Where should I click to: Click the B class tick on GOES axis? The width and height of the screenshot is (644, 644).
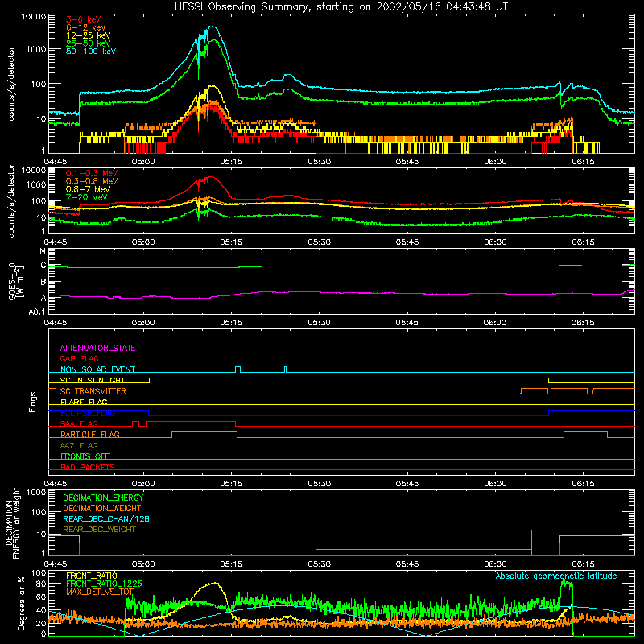point(43,283)
